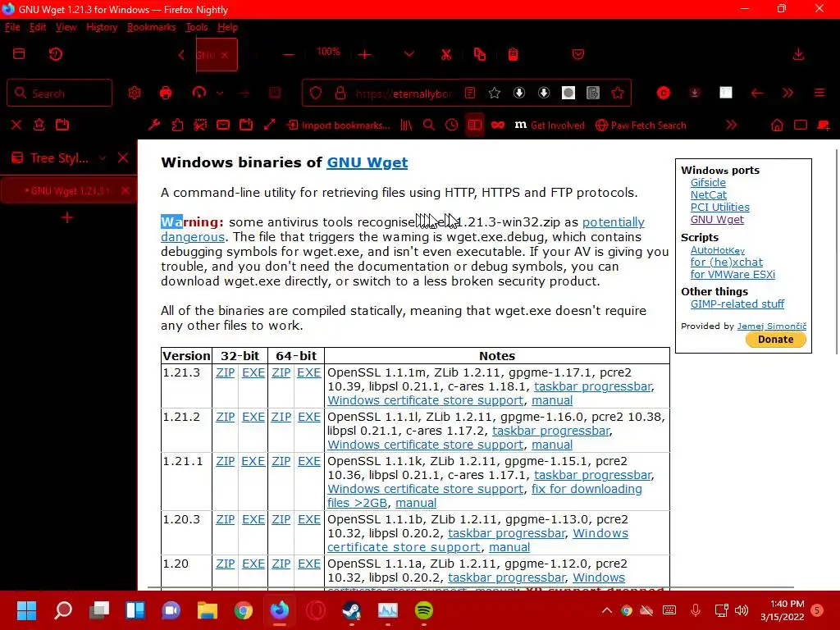Click Import bookmarks button
Image resolution: width=840 pixels, height=630 pixels.
point(339,125)
